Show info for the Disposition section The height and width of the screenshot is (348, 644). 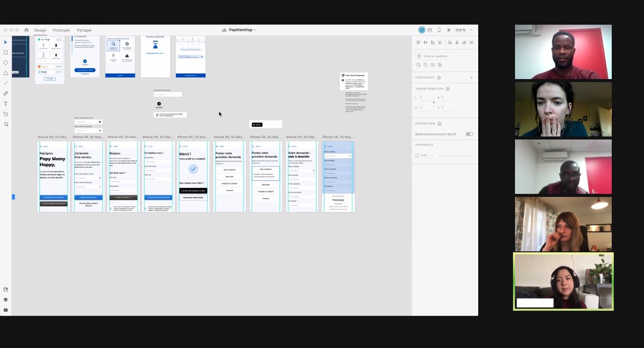click(x=441, y=123)
